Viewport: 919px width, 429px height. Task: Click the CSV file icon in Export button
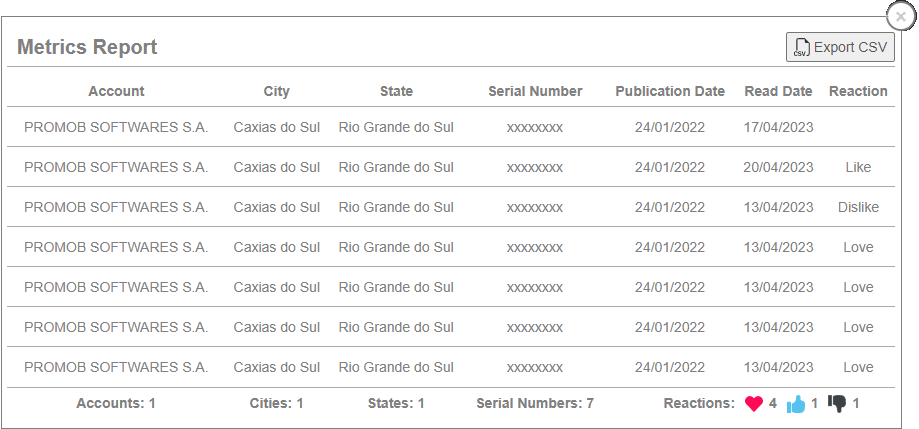802,48
